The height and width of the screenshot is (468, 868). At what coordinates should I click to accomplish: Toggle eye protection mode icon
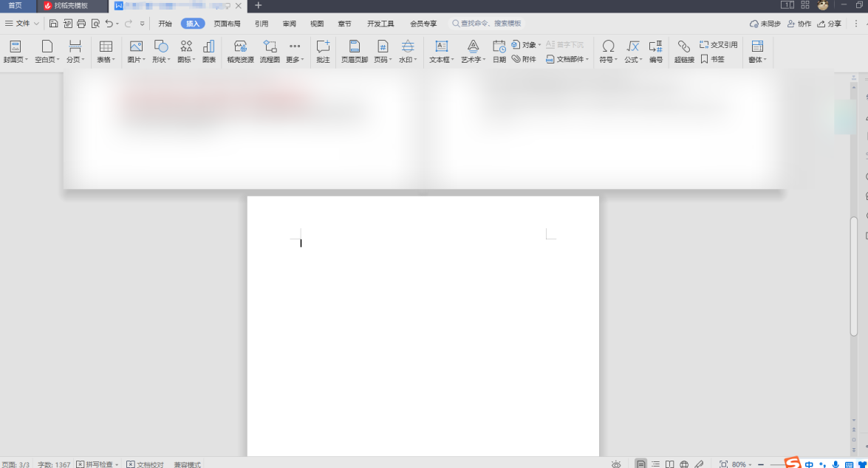(x=616, y=464)
